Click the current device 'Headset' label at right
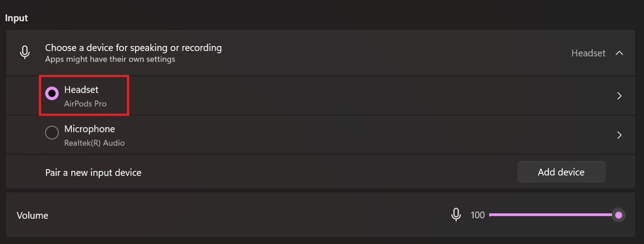644x244 pixels. (588, 53)
